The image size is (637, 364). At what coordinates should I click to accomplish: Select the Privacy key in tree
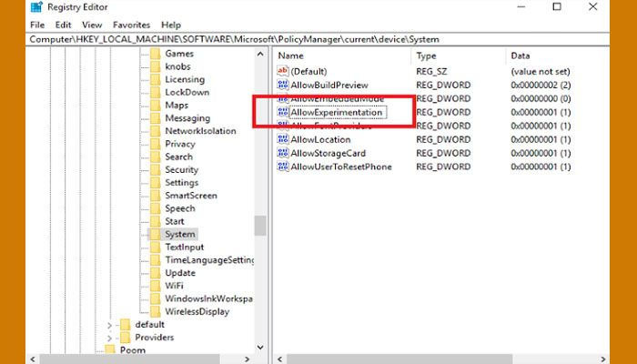pos(180,144)
